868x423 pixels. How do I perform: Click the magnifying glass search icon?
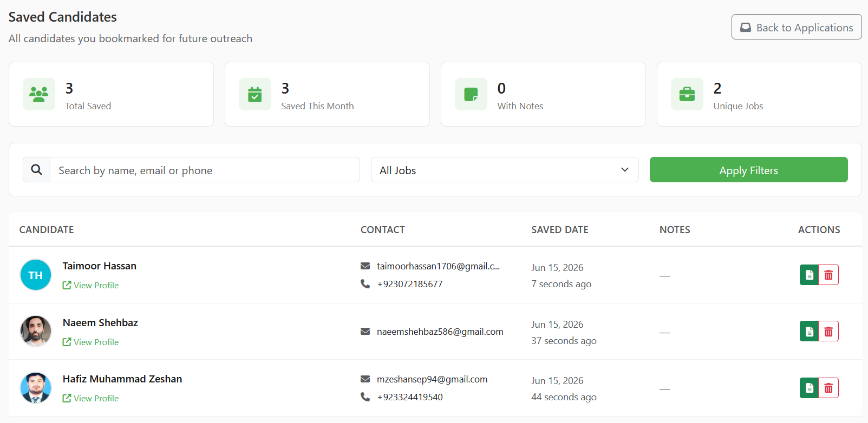click(36, 170)
